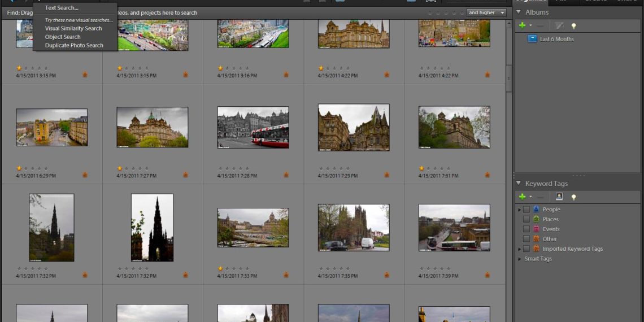Check the Places keyword tag checkbox
644x322 pixels.
coord(526,219)
